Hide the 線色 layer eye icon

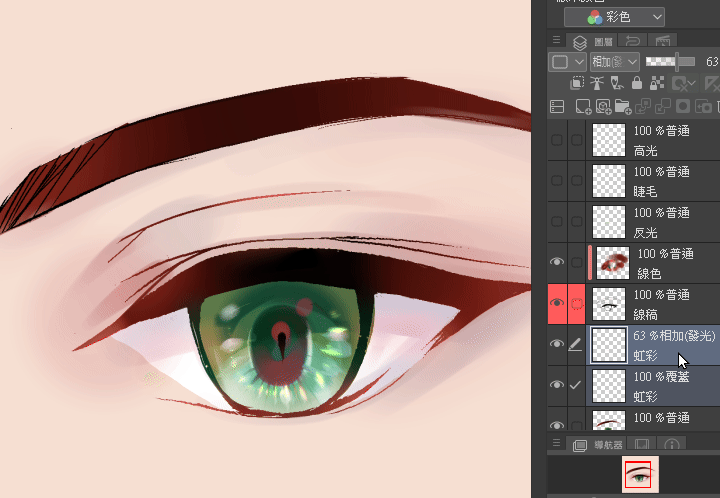(557, 262)
